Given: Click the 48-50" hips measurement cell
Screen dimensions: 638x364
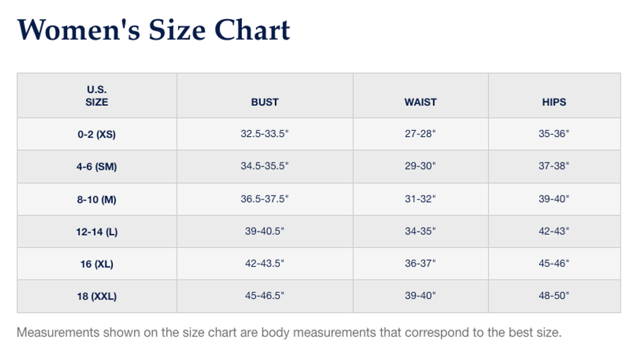Looking at the screenshot, I should point(554,296).
